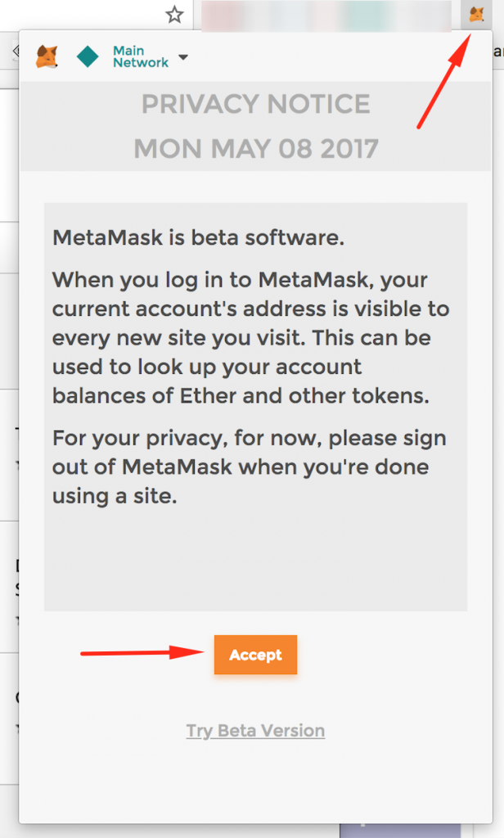The width and height of the screenshot is (504, 838).
Task: Click the purple button peeking below the popup
Action: pyautogui.click(x=406, y=831)
